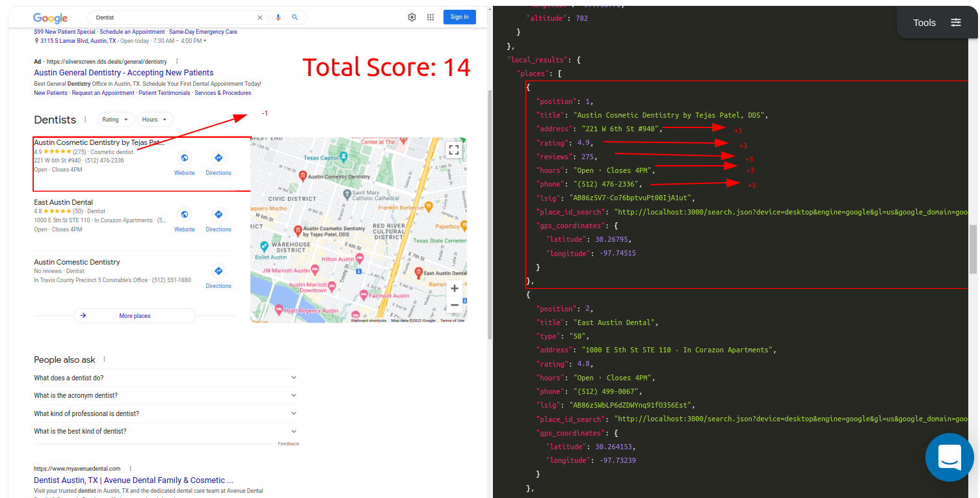The height and width of the screenshot is (498, 980).
Task: Open the Google apps grid icon
Action: pyautogui.click(x=430, y=18)
